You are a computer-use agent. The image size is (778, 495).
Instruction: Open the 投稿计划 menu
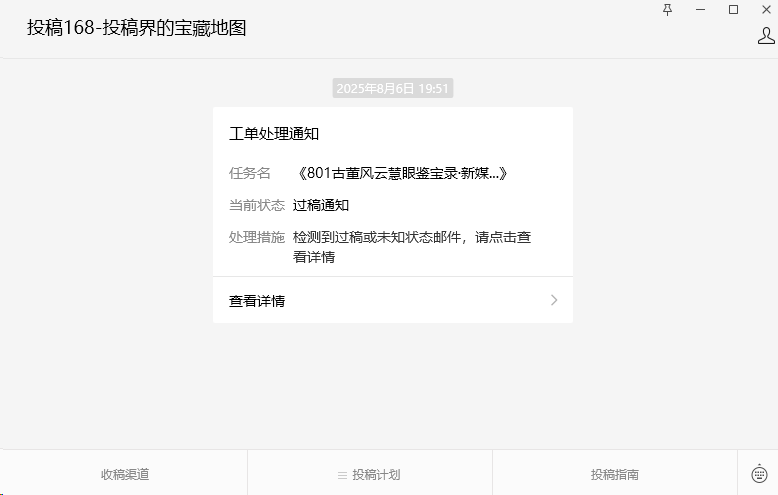click(x=370, y=474)
